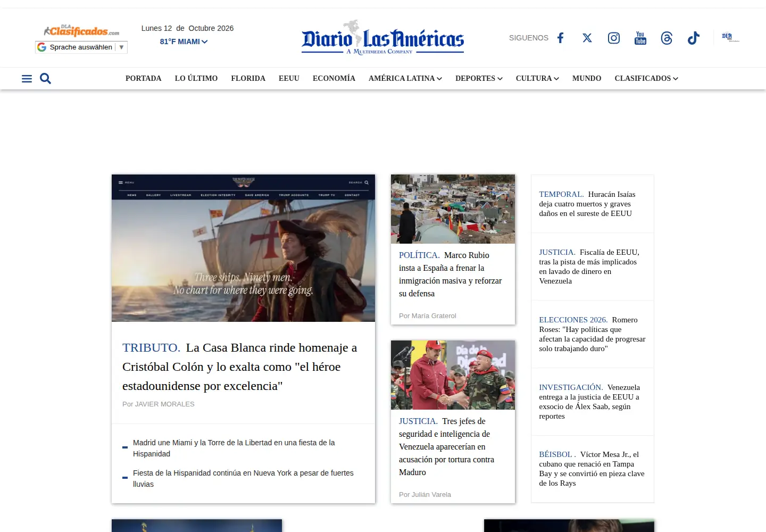
Task: Open the Álex Saab Investigación story
Action: coord(589,402)
